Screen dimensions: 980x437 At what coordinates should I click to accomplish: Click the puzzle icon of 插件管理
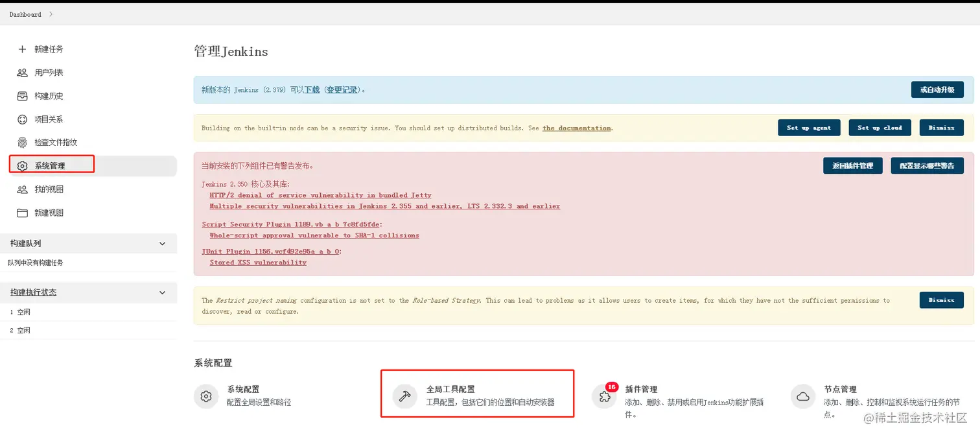coord(604,396)
